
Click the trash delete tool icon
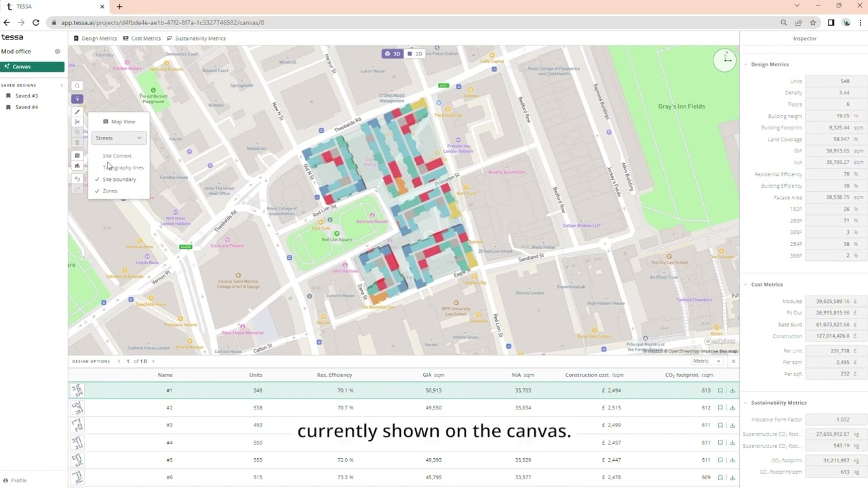click(77, 142)
